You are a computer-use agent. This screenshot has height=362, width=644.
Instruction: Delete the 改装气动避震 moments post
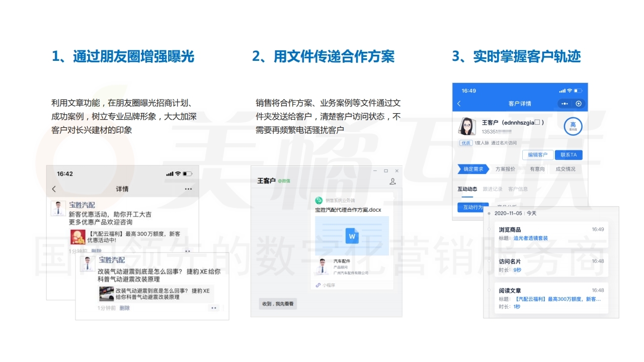click(124, 308)
